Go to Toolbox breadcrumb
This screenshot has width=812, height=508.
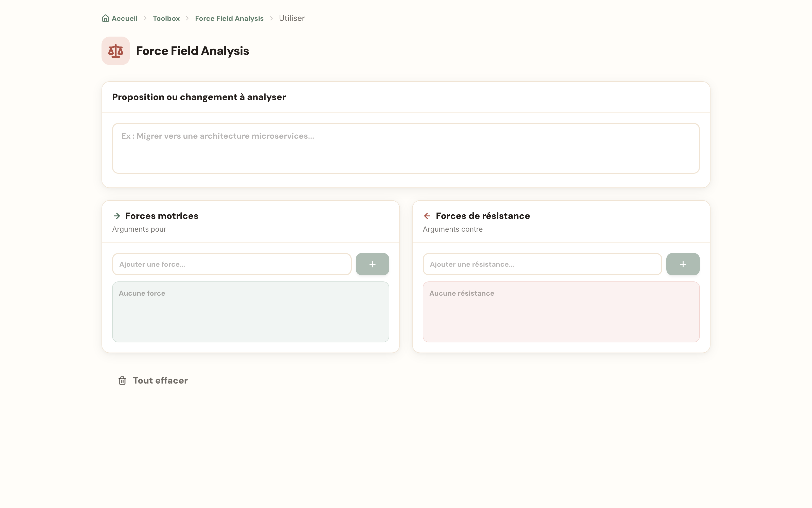[166, 19]
